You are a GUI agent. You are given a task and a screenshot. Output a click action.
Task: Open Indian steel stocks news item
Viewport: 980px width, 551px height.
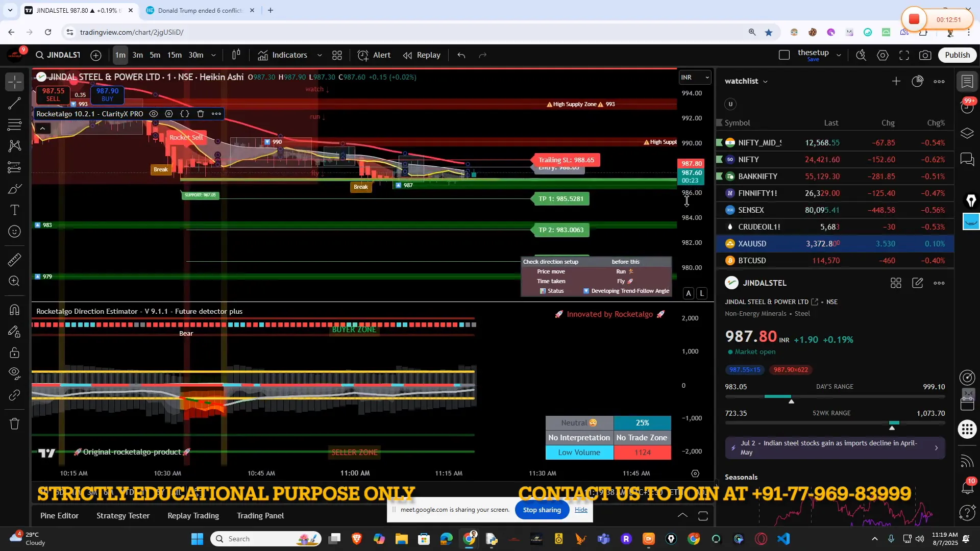tap(835, 448)
